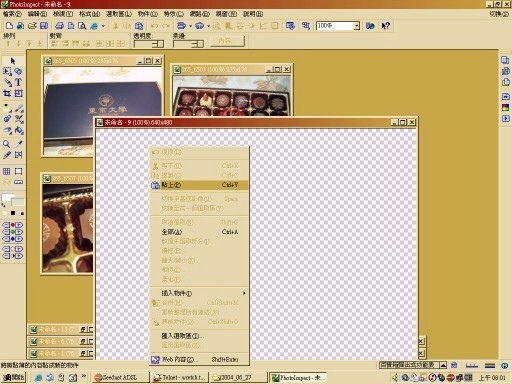Click the foreground color swatch
Viewport: 512px width, 384px height.
coord(7,198)
